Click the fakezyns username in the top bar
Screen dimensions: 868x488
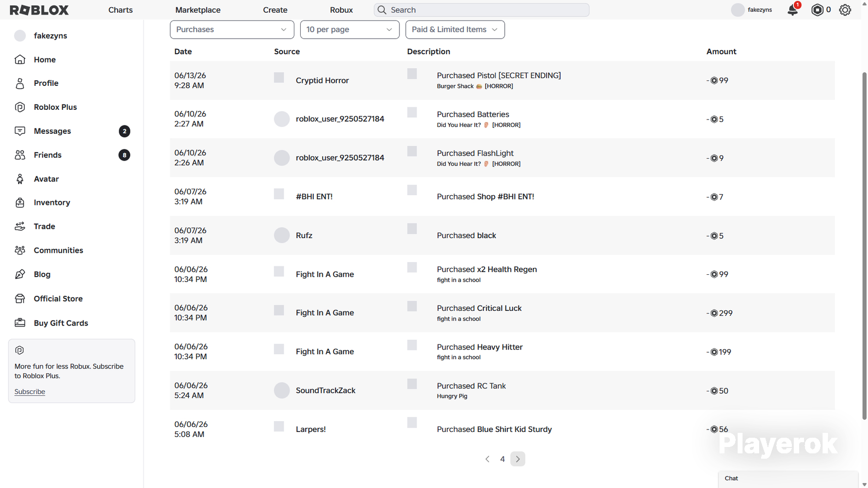point(760,10)
